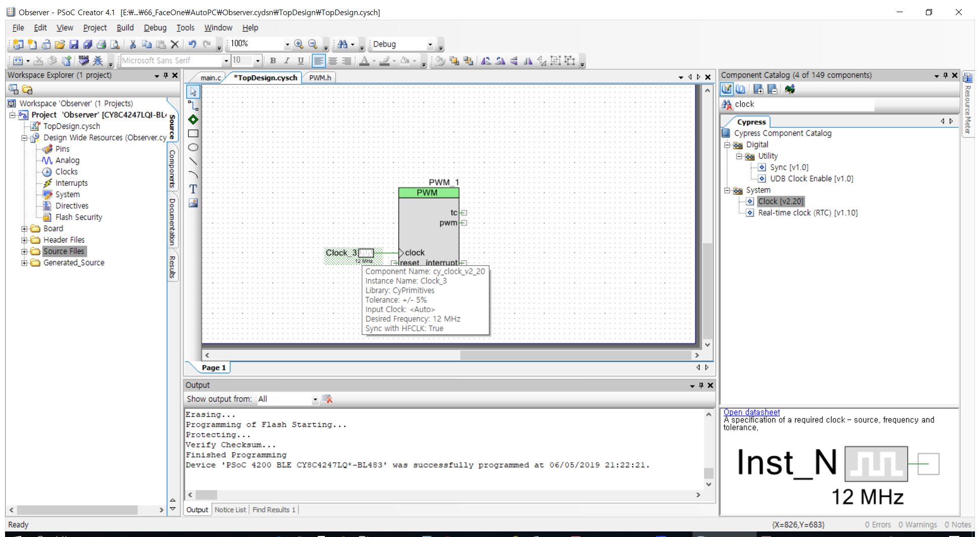
Task: Click the Find binoculars icon in toolbar
Action: pyautogui.click(x=343, y=44)
